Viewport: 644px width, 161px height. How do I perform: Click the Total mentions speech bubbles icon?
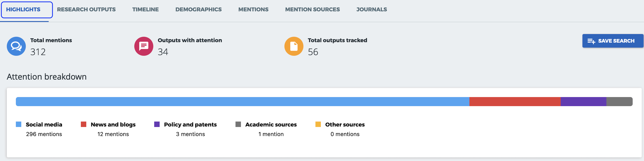pos(16,46)
